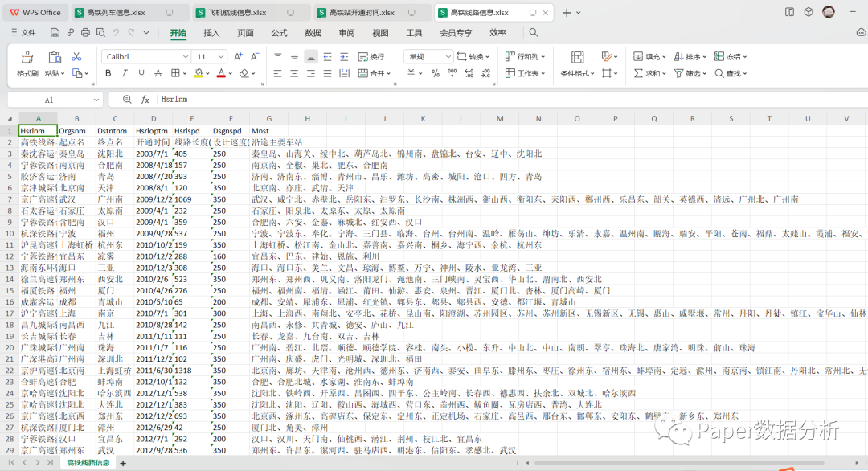868x471 pixels.
Task: Toggle underline formatting
Action: [141, 73]
